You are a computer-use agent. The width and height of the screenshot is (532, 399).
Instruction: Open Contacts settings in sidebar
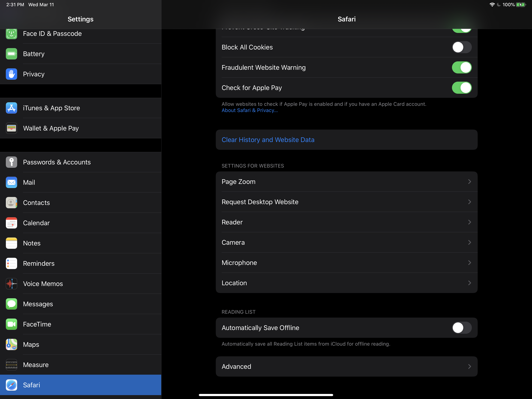coord(81,202)
